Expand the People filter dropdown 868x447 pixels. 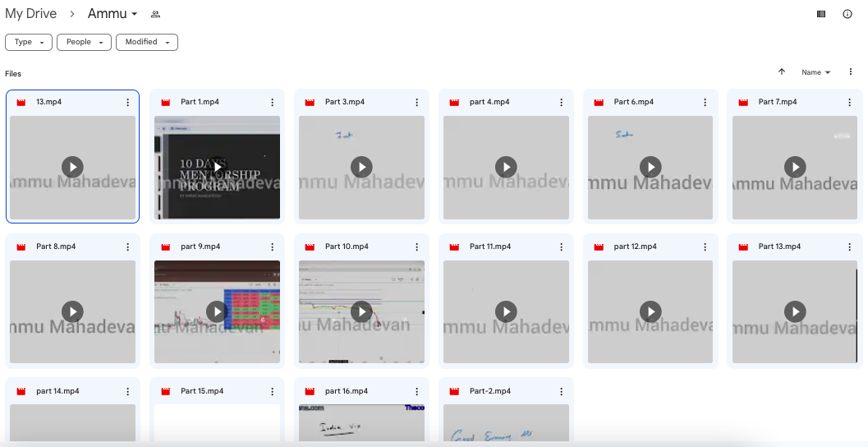pos(84,42)
